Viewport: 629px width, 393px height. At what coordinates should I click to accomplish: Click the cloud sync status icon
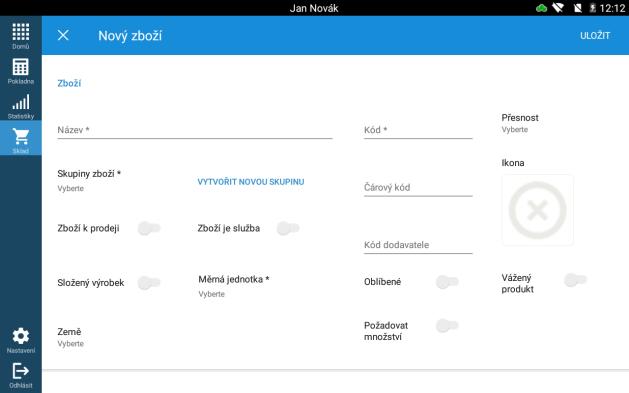pos(542,8)
